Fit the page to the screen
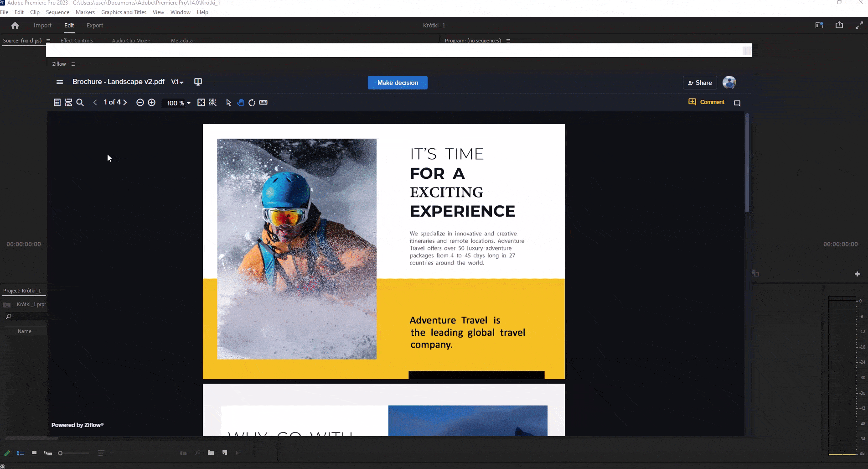The image size is (868, 469). pyautogui.click(x=201, y=103)
